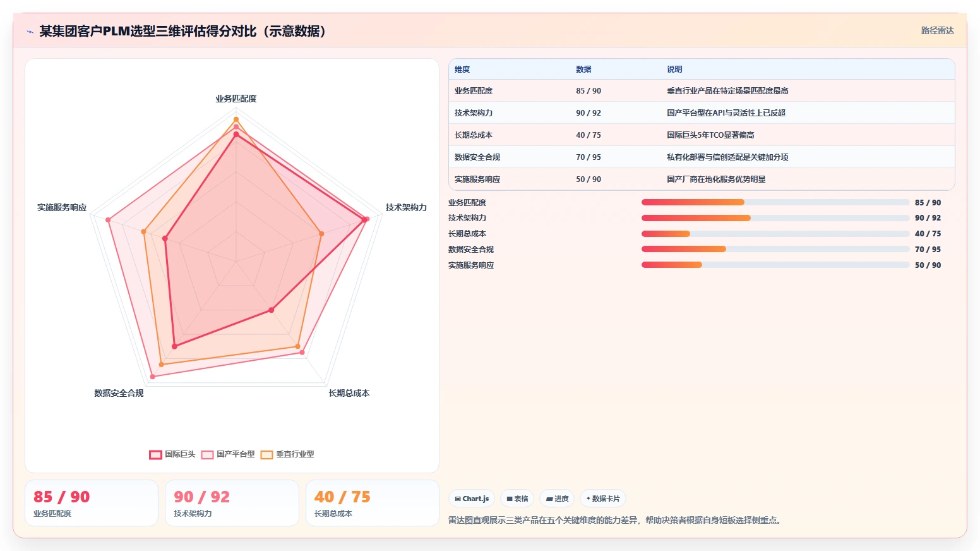
Task: Click the title 某集团客户PLM选型三维评估得分对比
Action: pos(182,32)
